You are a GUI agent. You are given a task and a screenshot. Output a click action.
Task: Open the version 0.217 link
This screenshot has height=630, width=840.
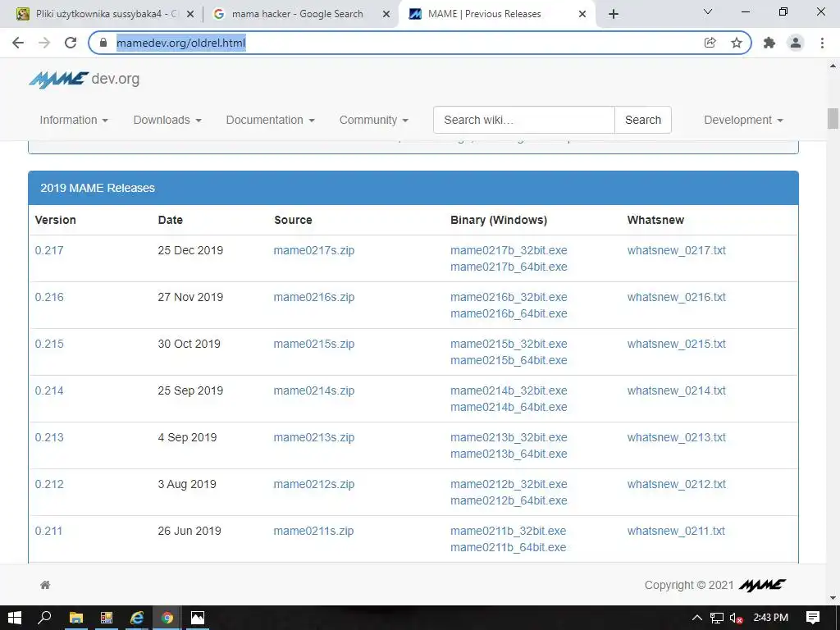pos(49,250)
